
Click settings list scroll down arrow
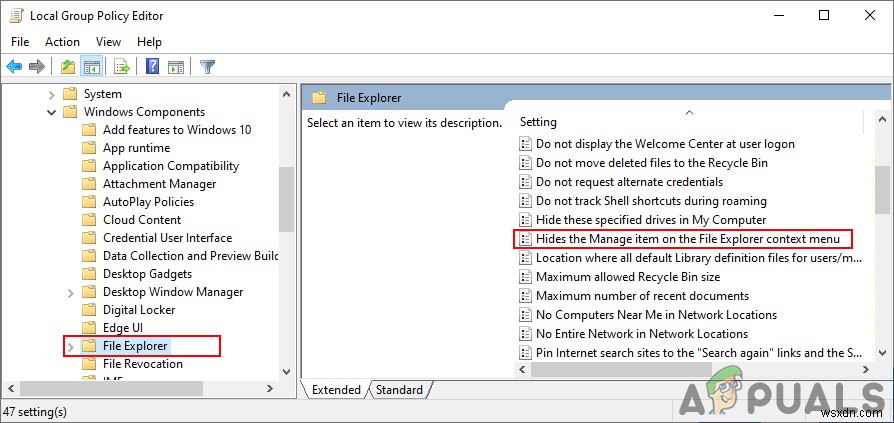click(882, 353)
